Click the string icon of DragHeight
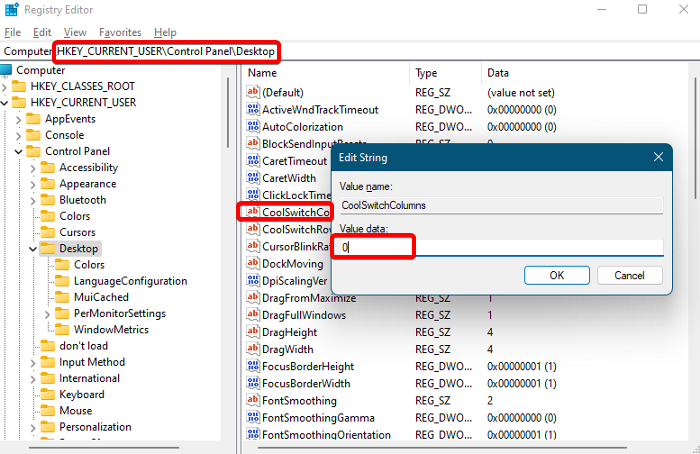 coord(253,332)
